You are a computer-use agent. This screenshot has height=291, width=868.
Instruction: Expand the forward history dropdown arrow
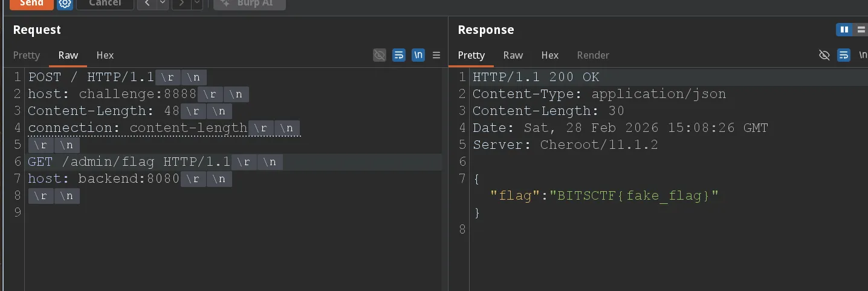tap(196, 4)
